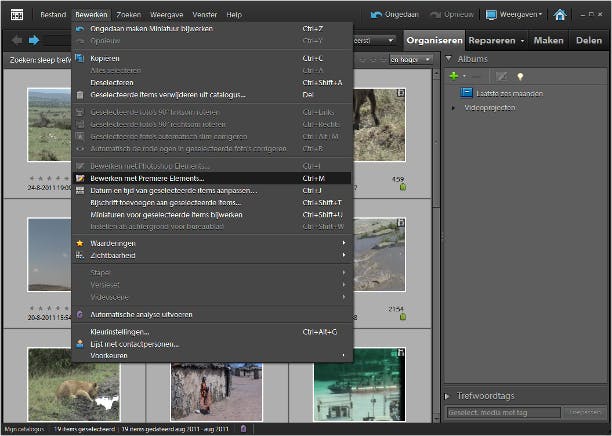Click the home icon in top bar
The height and width of the screenshot is (436, 612).
click(x=560, y=15)
